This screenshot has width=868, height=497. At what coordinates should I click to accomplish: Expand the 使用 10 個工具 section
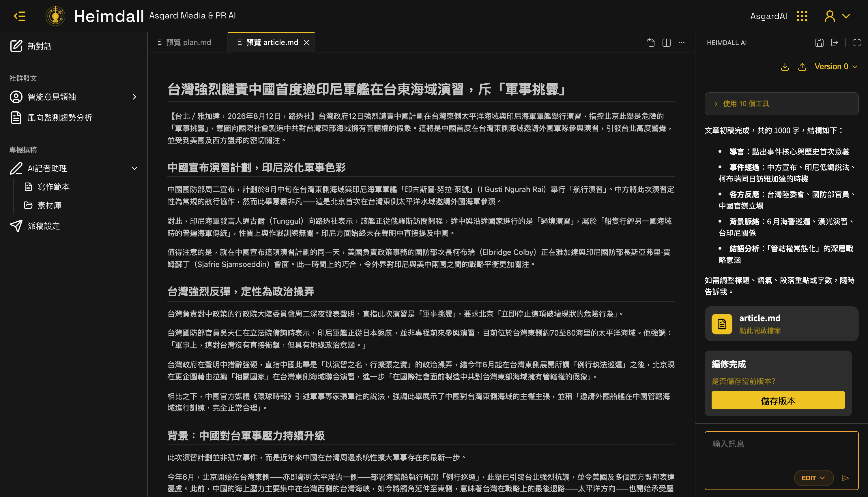[x=781, y=104]
